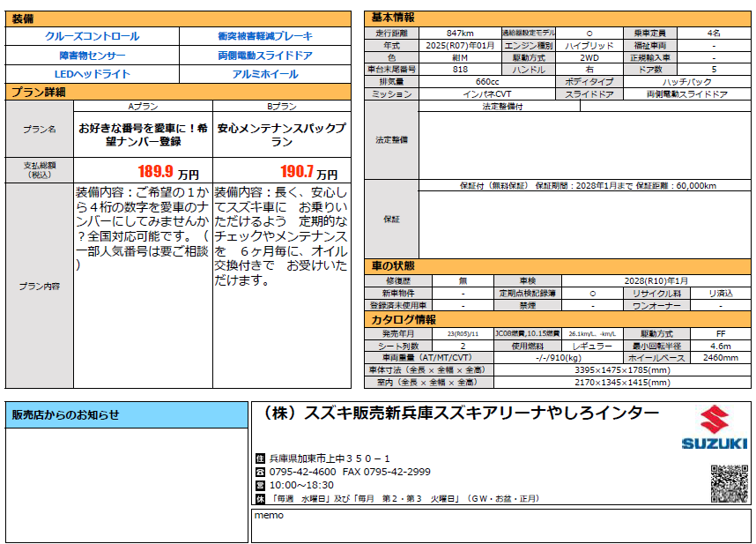Select the Bプラン column header
Viewport: 756px width, 544px height.
point(281,106)
